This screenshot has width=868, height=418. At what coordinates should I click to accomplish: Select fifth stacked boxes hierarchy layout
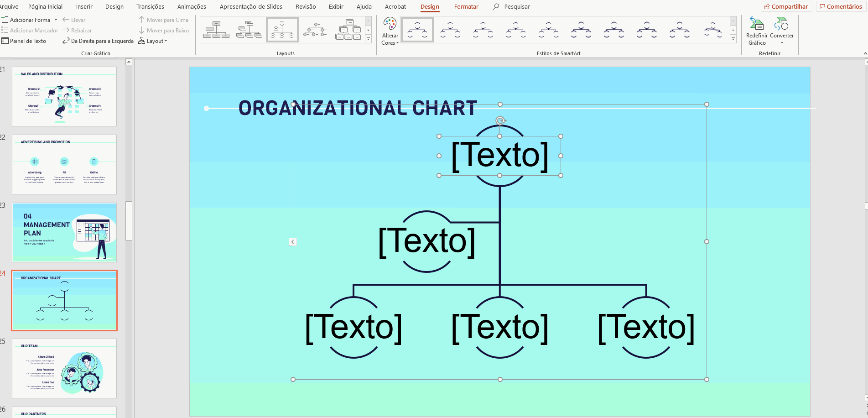(348, 30)
